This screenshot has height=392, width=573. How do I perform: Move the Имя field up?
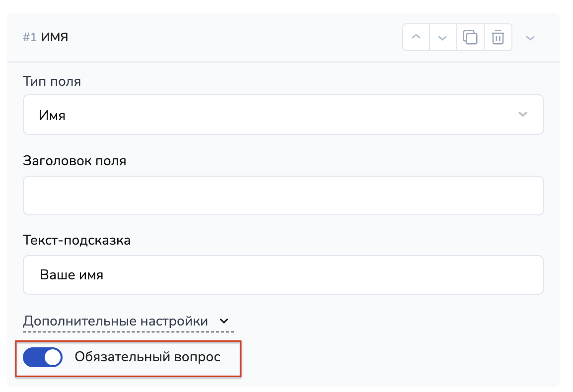416,38
